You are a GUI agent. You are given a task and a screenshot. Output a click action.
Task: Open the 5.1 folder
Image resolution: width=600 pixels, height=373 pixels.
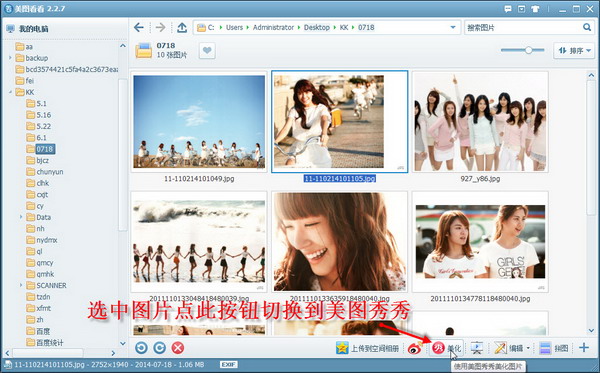(x=36, y=103)
